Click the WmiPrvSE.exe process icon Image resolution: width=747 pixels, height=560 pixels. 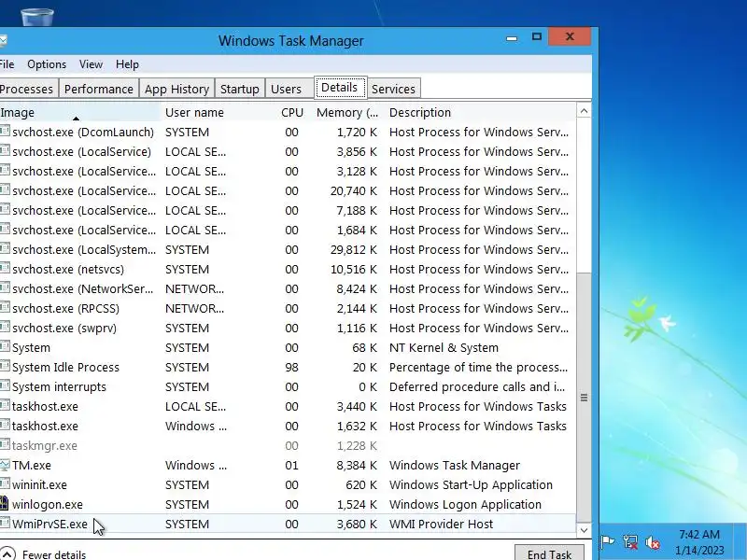(x=5, y=524)
